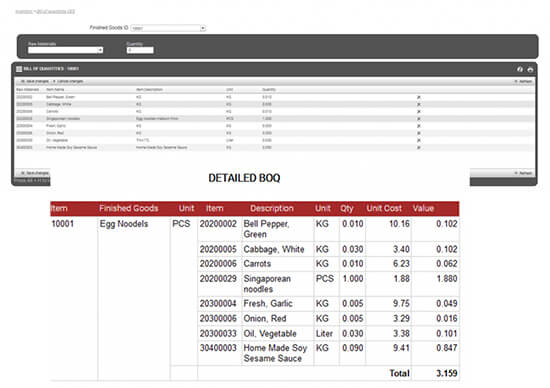Delete the Singaporean noodles grid row
The width and height of the screenshot is (550, 388).
pyautogui.click(x=418, y=119)
